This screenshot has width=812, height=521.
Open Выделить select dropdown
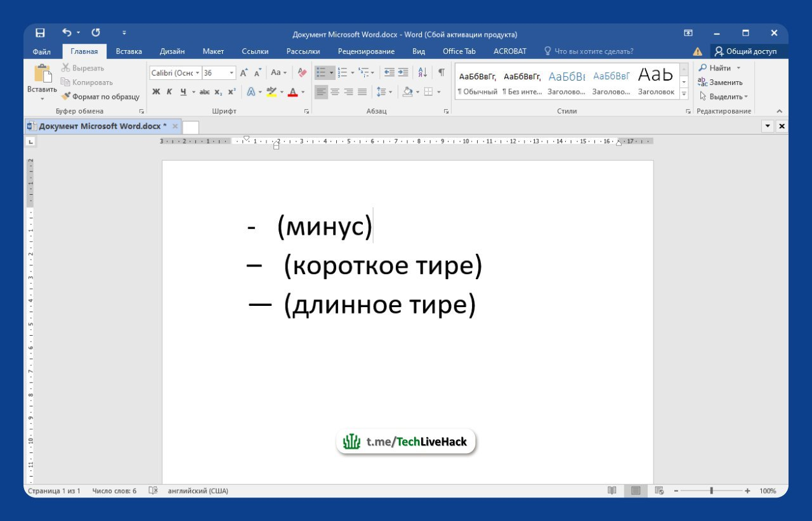pos(723,96)
